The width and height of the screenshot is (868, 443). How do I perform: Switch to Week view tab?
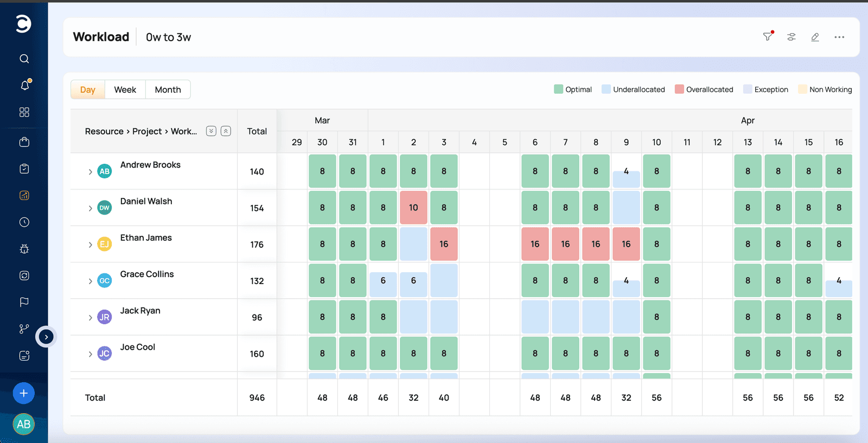125,89
